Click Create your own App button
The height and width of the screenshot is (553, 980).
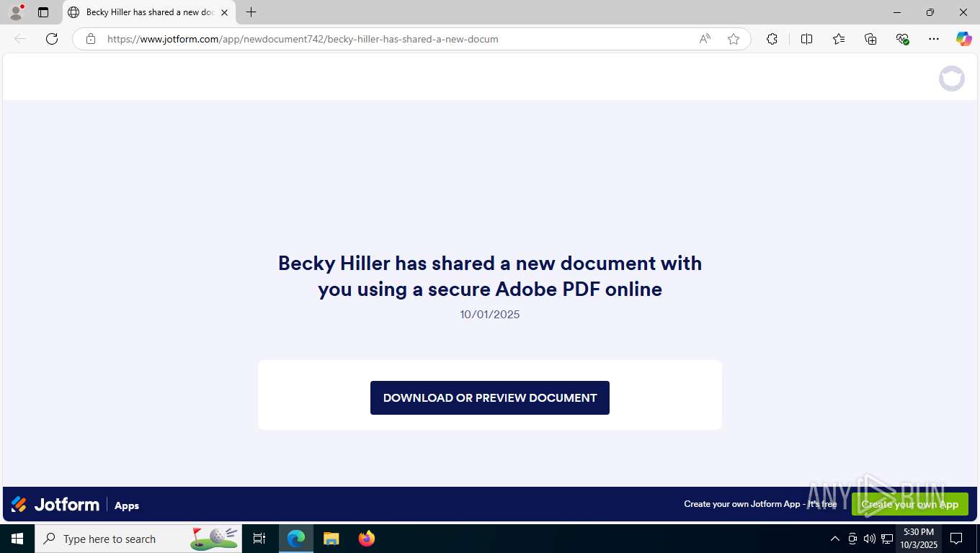point(910,504)
